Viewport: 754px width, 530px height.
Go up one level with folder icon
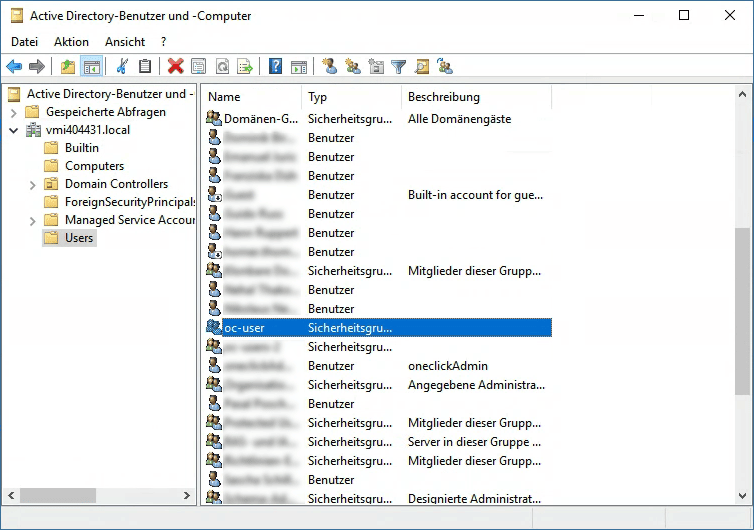click(x=68, y=67)
